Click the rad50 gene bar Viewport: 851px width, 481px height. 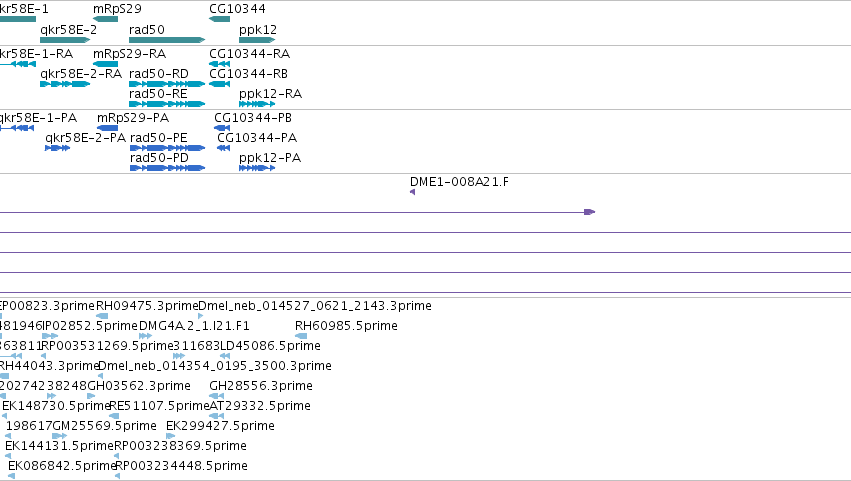pos(167,40)
